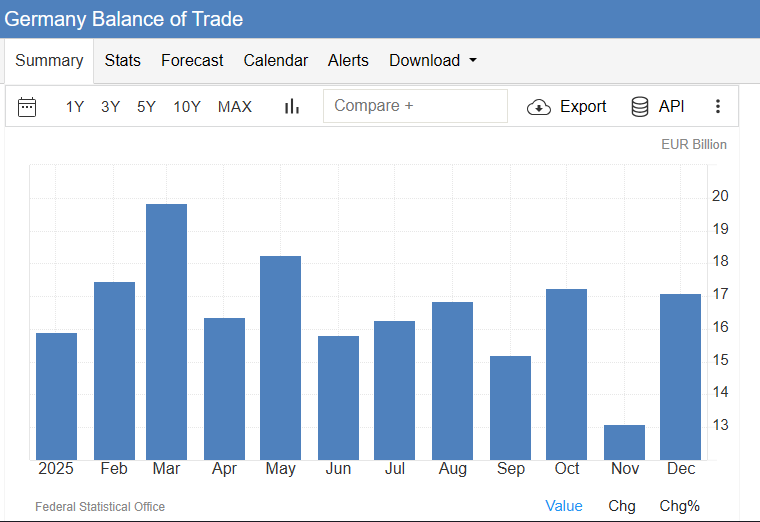Switch to the Stats tab
This screenshot has height=522, width=760.
pos(122,61)
